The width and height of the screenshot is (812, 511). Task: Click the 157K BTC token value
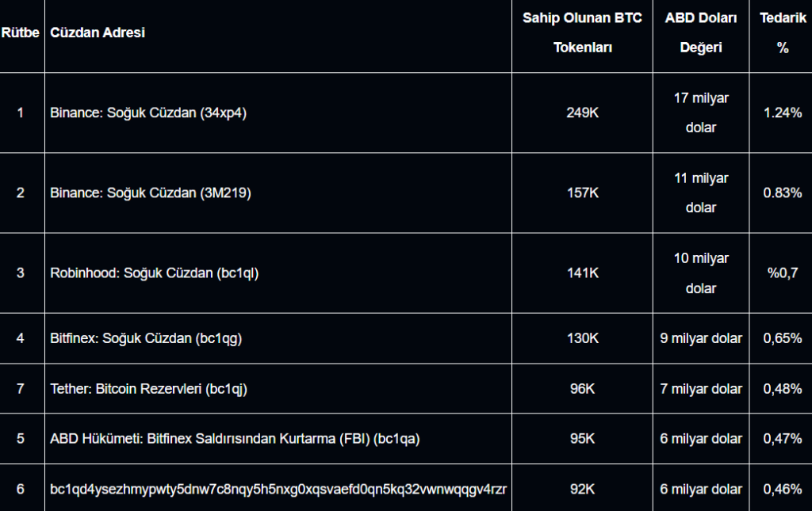tap(582, 193)
